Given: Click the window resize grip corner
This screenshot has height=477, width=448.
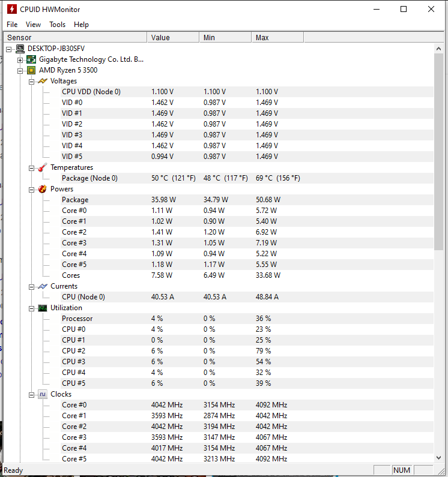Looking at the screenshot, I should [x=440, y=470].
